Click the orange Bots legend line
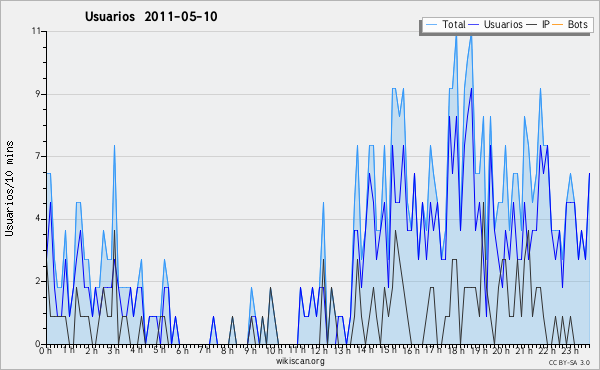Image resolution: width=600 pixels, height=370 pixels. pyautogui.click(x=558, y=25)
